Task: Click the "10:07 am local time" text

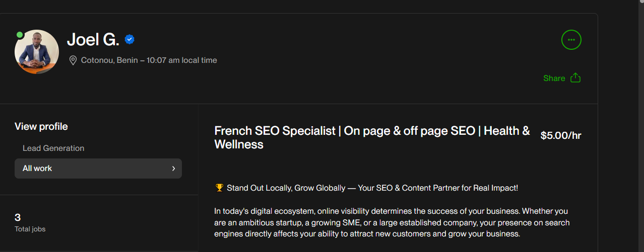Action: (x=181, y=60)
